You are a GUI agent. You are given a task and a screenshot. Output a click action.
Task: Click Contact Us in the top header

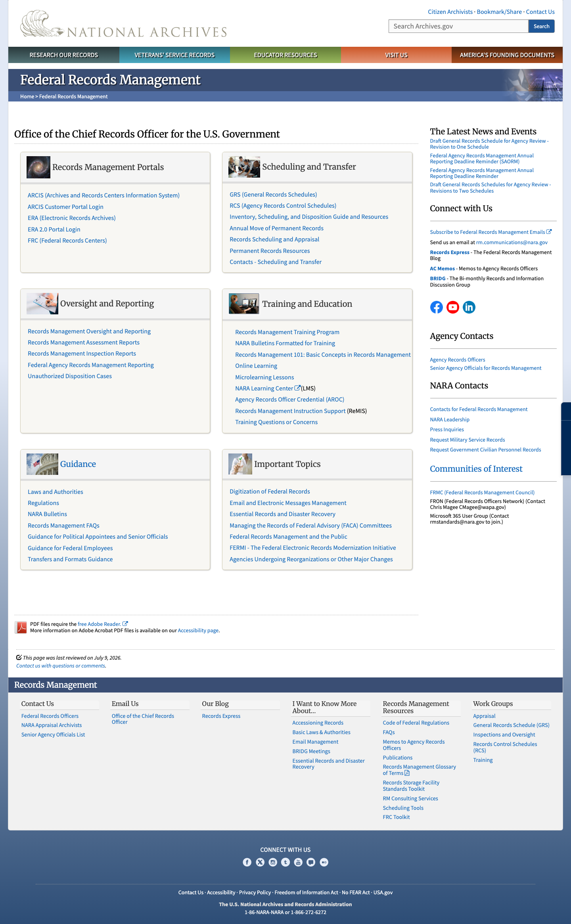[540, 12]
